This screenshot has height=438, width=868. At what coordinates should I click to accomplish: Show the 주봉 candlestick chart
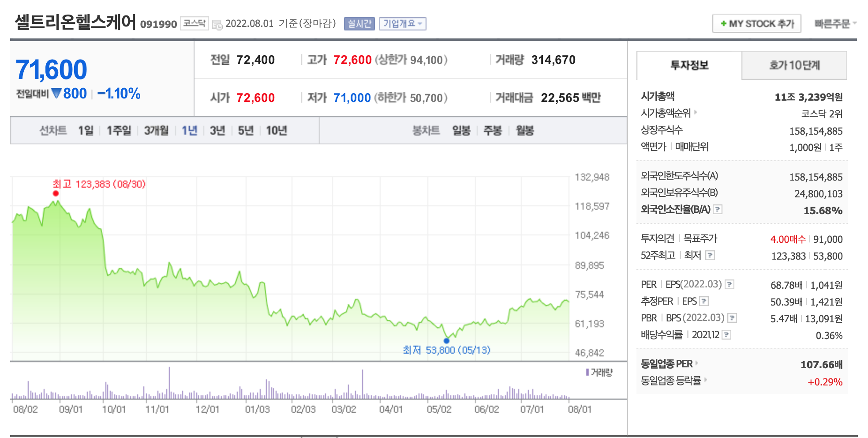[493, 131]
